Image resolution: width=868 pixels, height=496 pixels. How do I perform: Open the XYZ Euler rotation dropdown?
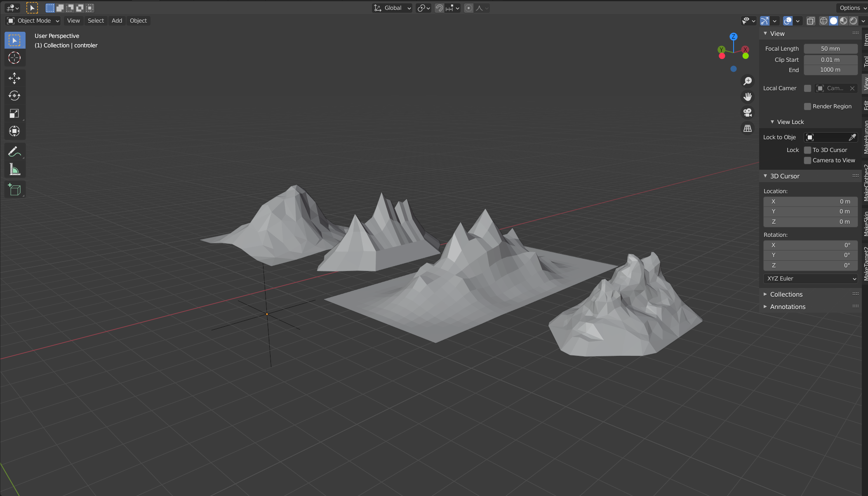pos(810,278)
